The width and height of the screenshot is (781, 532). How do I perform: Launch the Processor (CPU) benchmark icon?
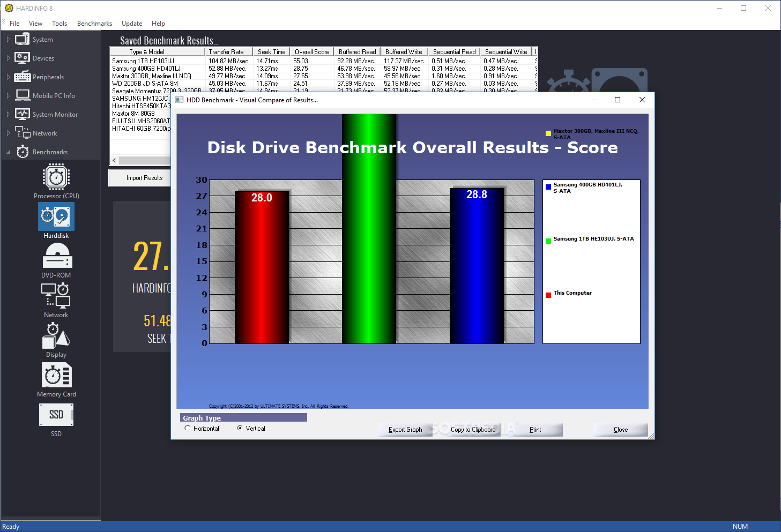[x=56, y=177]
